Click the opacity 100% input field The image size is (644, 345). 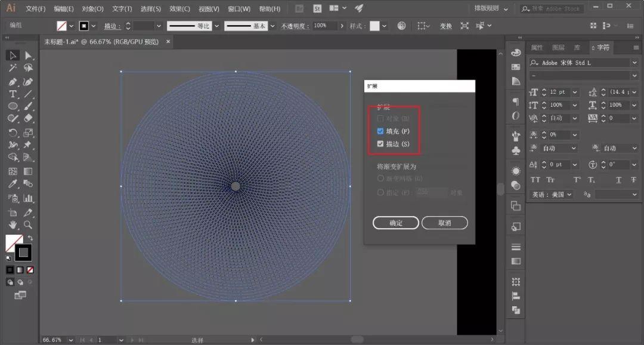pos(324,26)
